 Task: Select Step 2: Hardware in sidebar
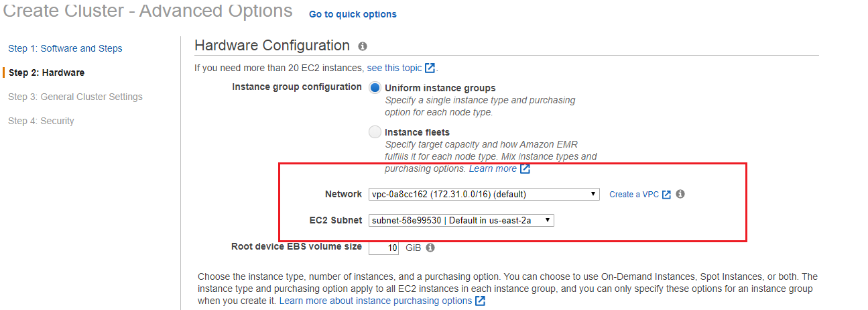[46, 72]
